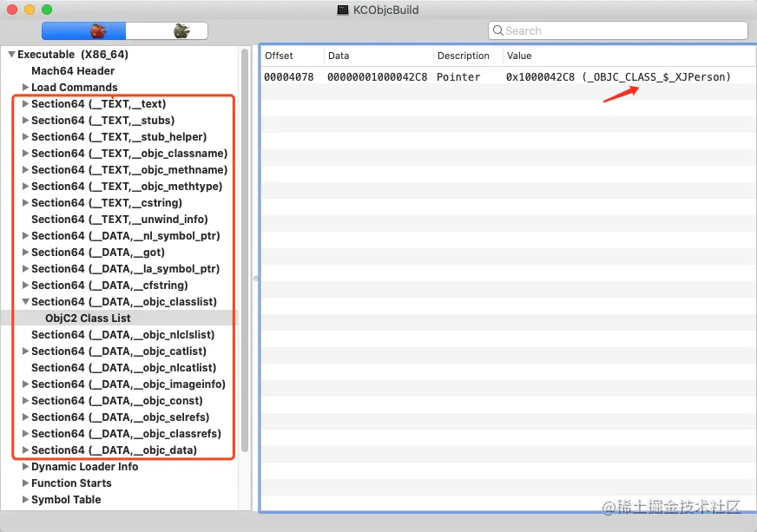
Task: Expand the Function Starts node
Action: [x=25, y=483]
